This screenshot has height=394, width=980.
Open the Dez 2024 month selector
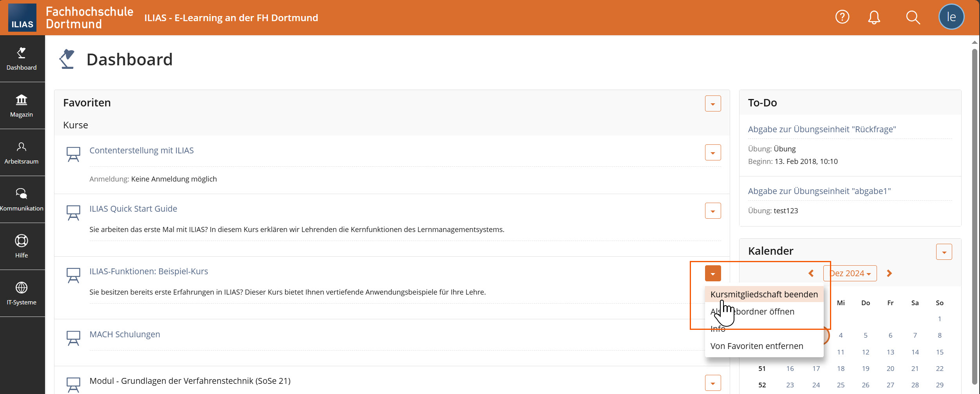coord(850,273)
